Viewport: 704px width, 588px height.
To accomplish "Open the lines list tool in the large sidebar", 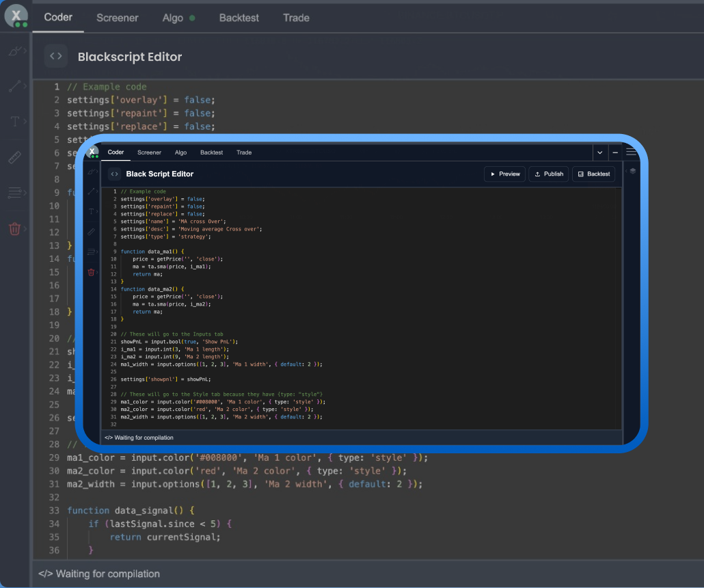I will (14, 193).
